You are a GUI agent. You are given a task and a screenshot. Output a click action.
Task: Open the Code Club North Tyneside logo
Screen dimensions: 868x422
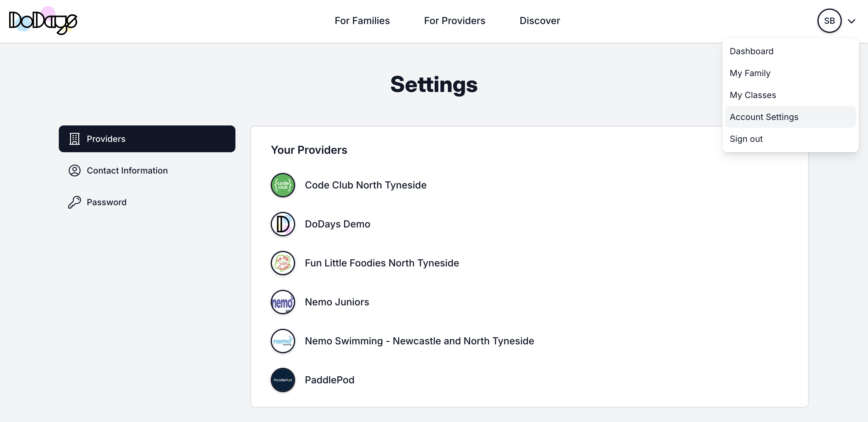point(283,185)
